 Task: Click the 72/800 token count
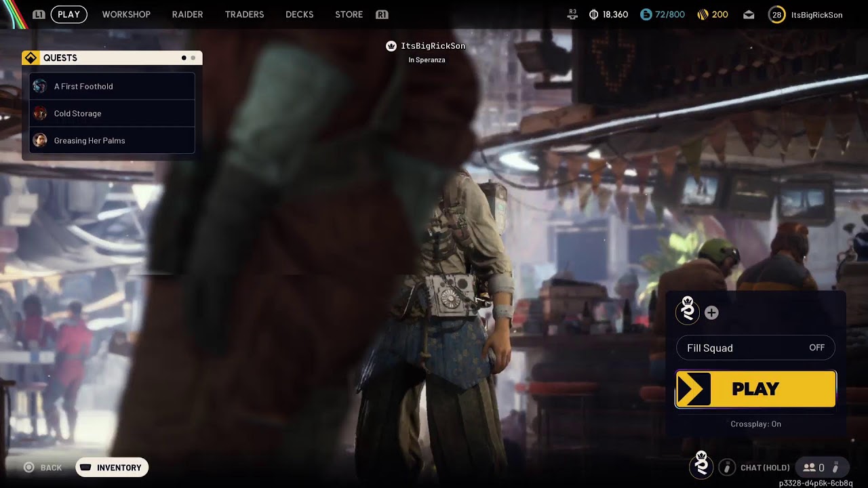point(670,14)
